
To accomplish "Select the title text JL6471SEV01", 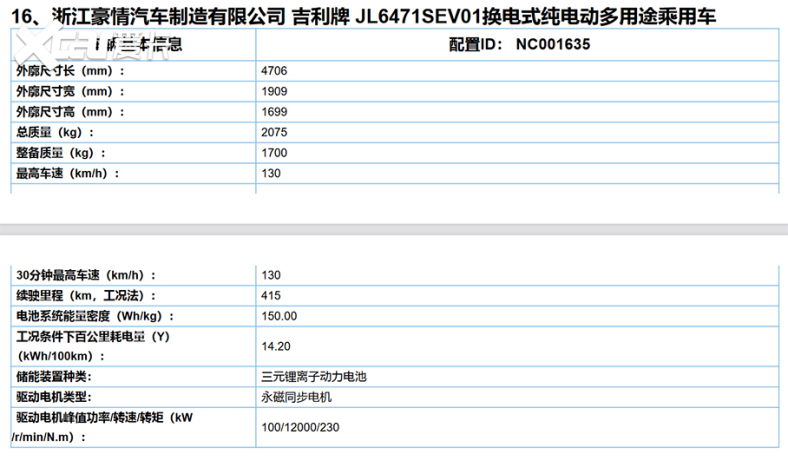I will point(418,16).
